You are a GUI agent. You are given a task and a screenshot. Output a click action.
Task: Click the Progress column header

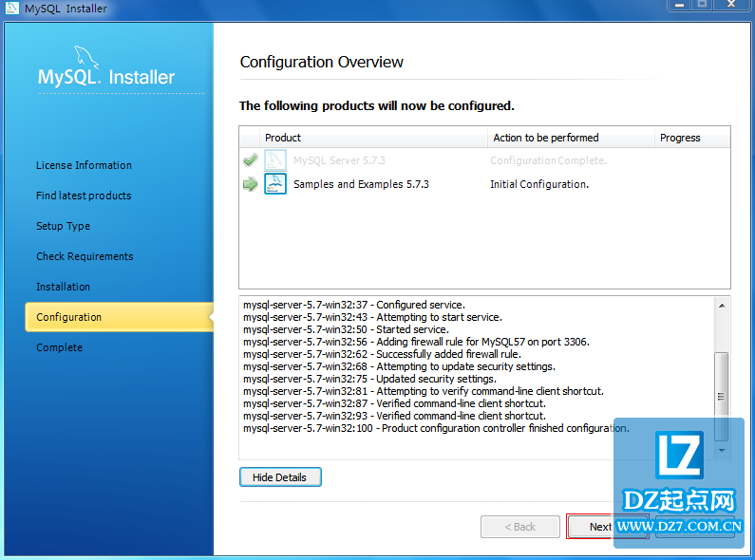[x=692, y=138]
